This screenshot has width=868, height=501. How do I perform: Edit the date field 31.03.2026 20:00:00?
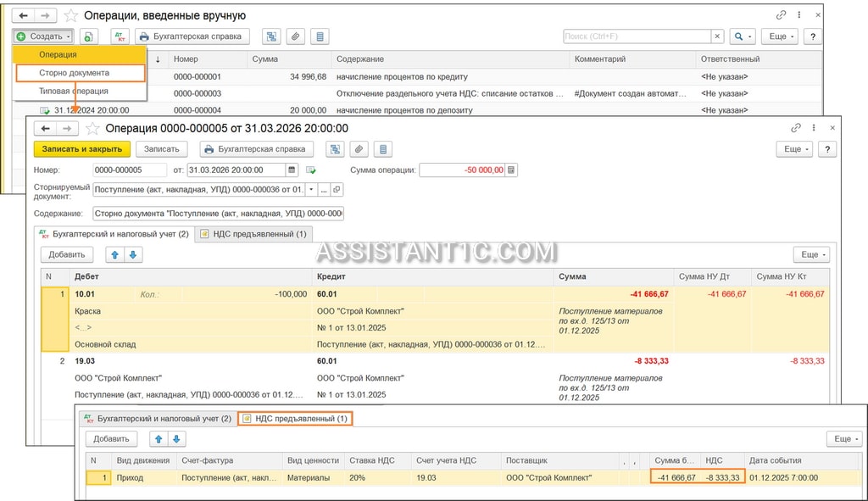coord(236,170)
